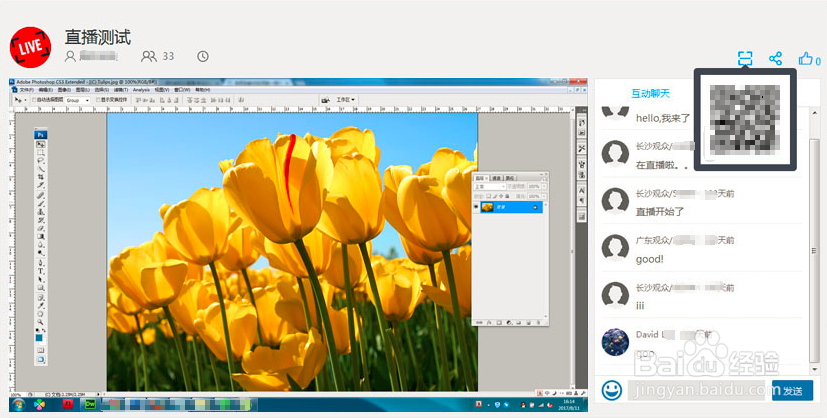Open the 帮助(H) menu
Image resolution: width=827 pixels, height=418 pixels.
tap(203, 90)
